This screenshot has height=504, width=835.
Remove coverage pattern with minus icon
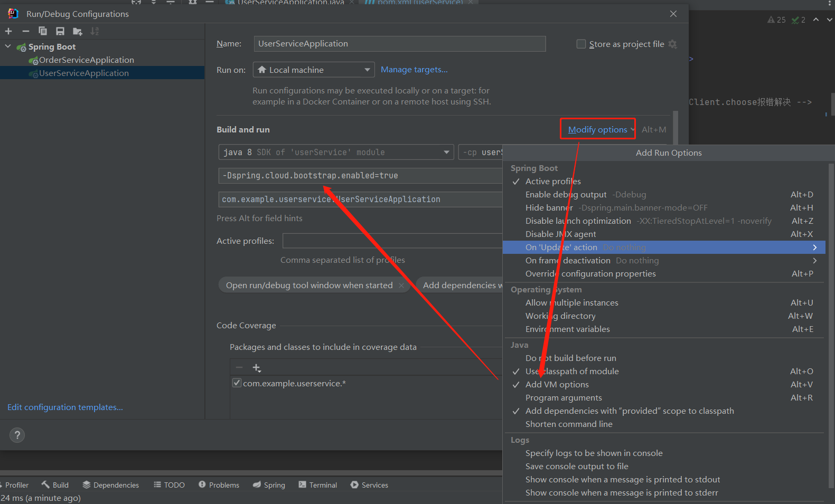[x=239, y=367]
